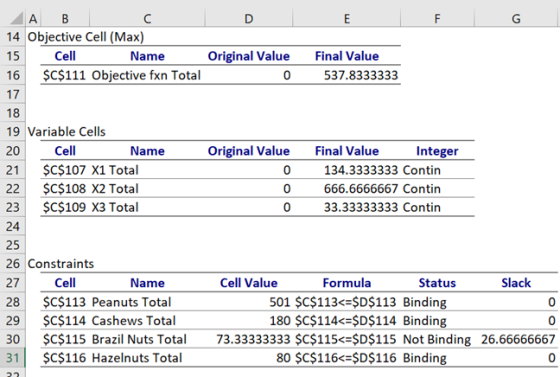Click 'Binding' status in Hazelnuts row

click(425, 358)
